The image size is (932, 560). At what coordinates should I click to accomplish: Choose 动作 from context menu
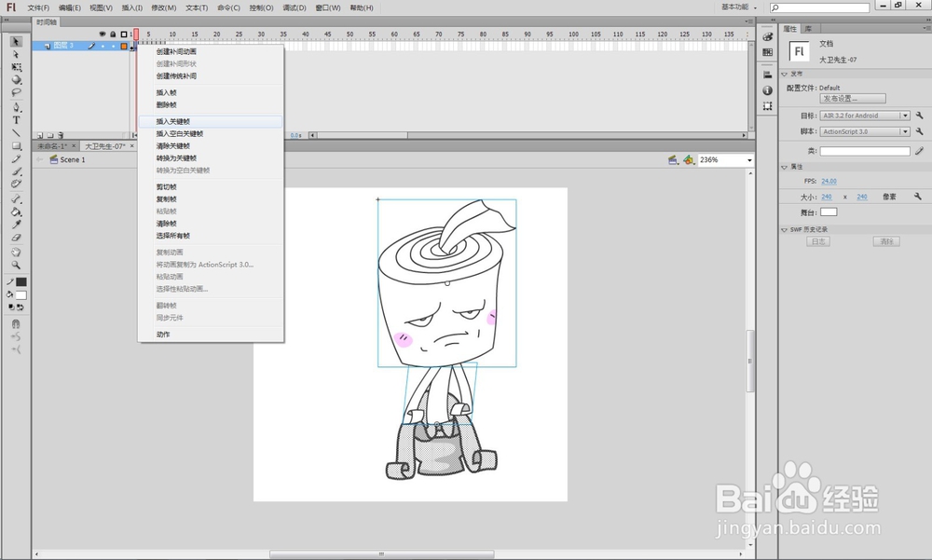[x=211, y=335]
